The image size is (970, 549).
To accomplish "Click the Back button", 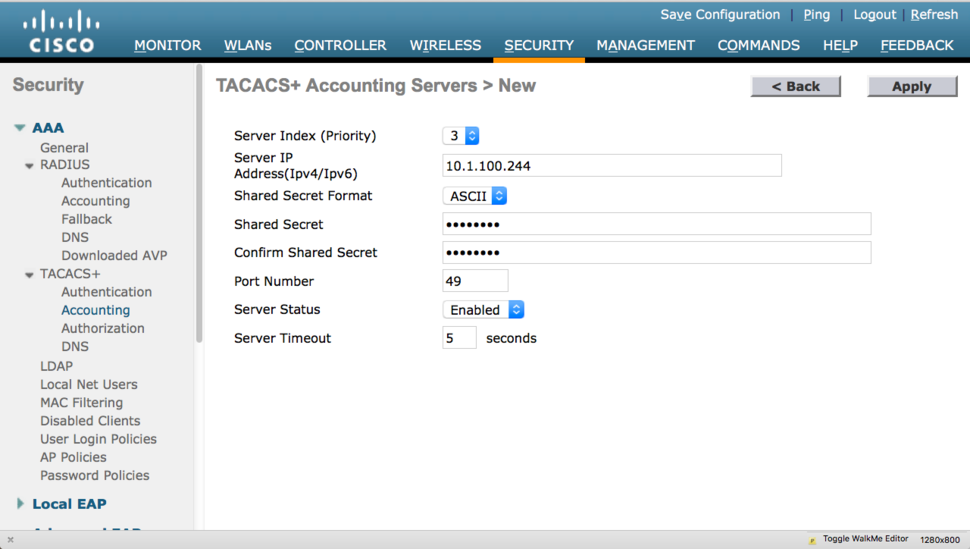I will pyautogui.click(x=796, y=87).
